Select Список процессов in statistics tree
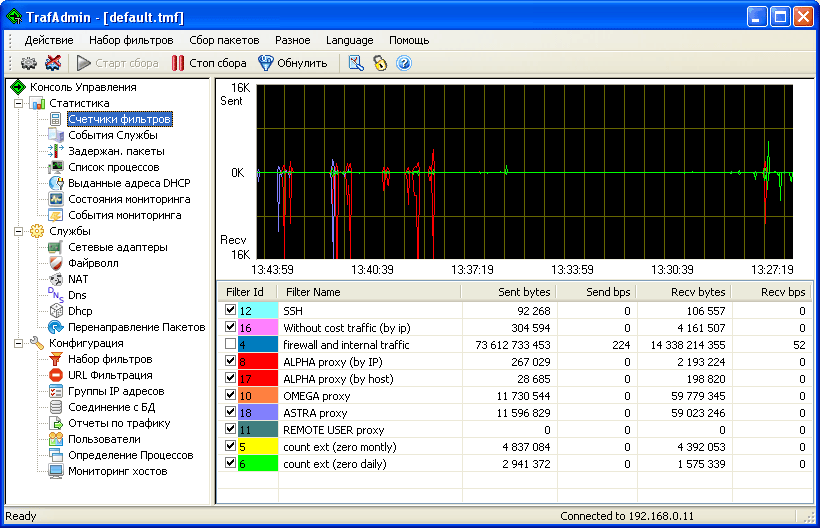The height and width of the screenshot is (528, 820). click(113, 167)
